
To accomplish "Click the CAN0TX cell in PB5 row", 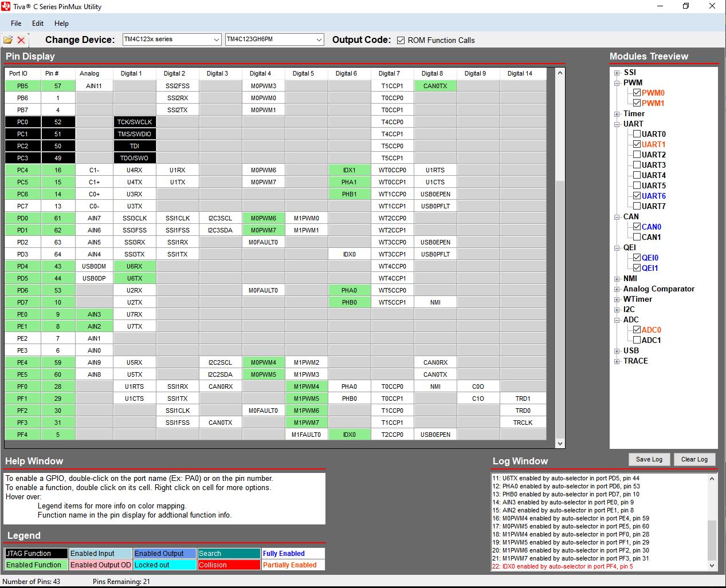I will click(x=435, y=86).
